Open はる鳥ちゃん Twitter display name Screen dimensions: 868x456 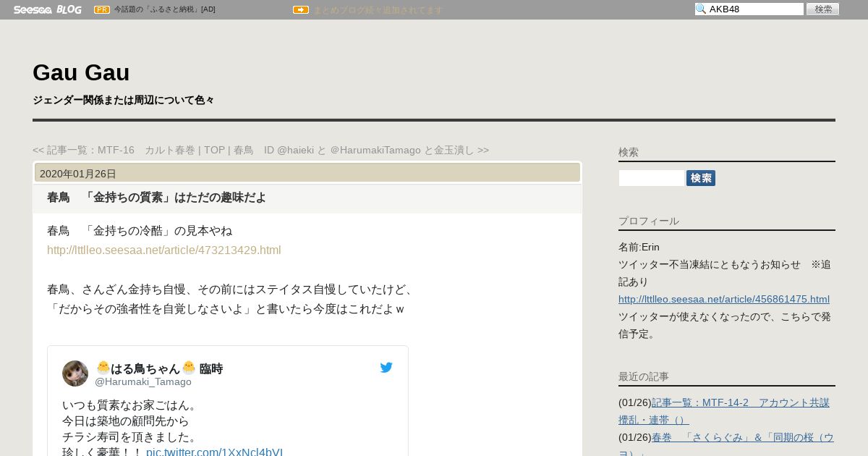159,368
